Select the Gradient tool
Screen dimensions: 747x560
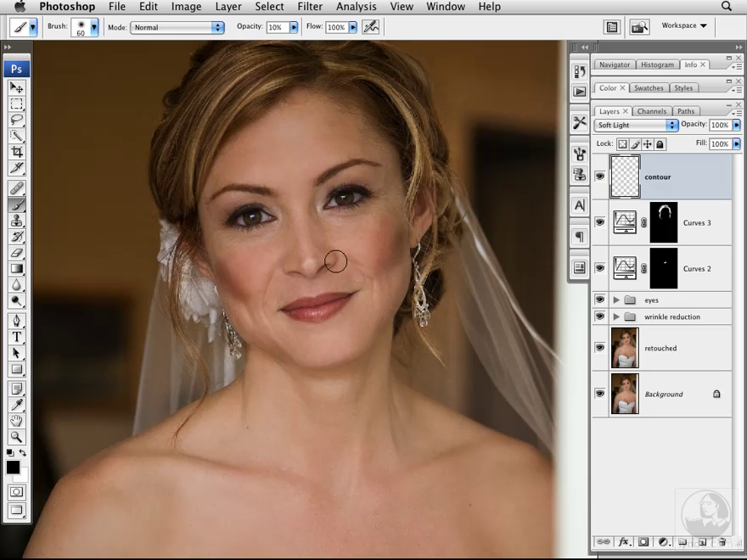click(x=17, y=269)
